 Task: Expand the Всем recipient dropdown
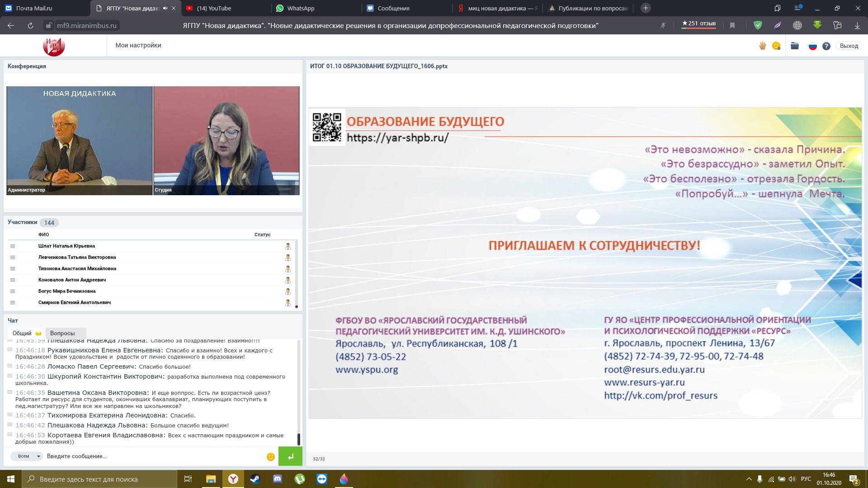pos(27,456)
